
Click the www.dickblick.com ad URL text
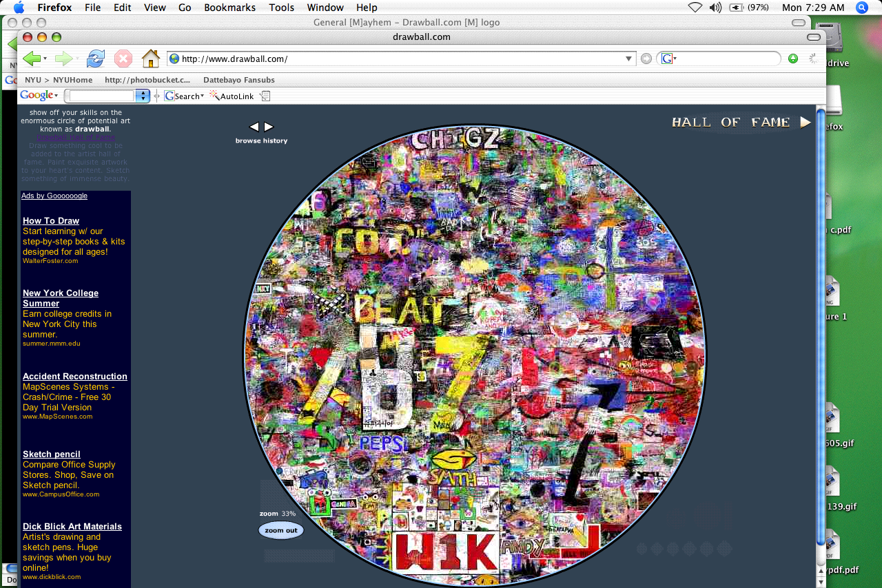(52, 577)
